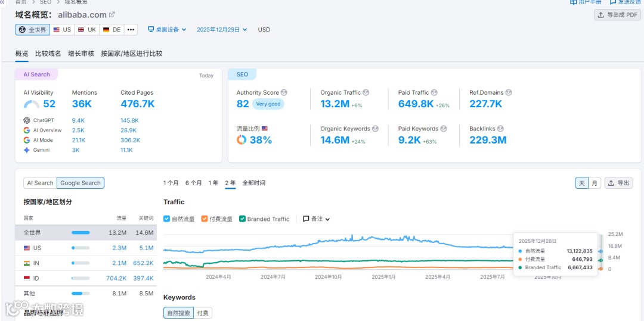This screenshot has width=644, height=321.
Task: Open the 比较域名 tab
Action: pyautogui.click(x=48, y=54)
